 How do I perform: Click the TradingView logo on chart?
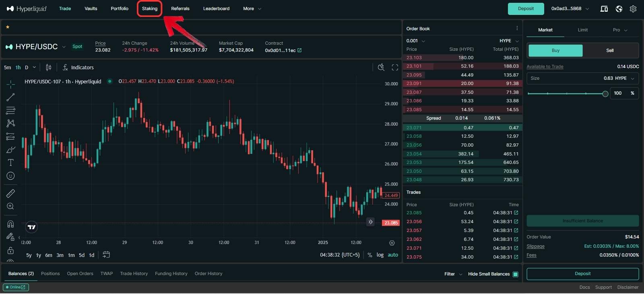31,227
